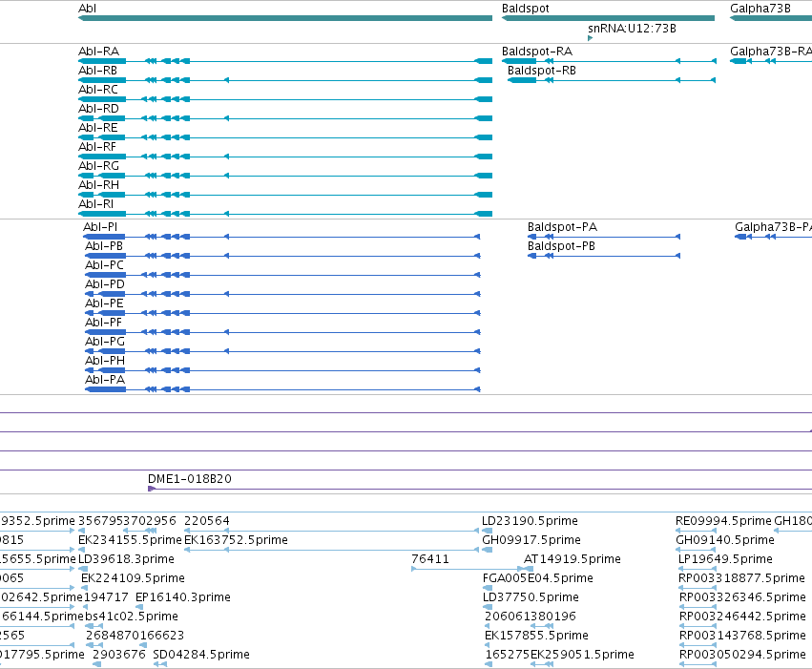Click the Baldspot gene bar glyph

(x=608, y=18)
